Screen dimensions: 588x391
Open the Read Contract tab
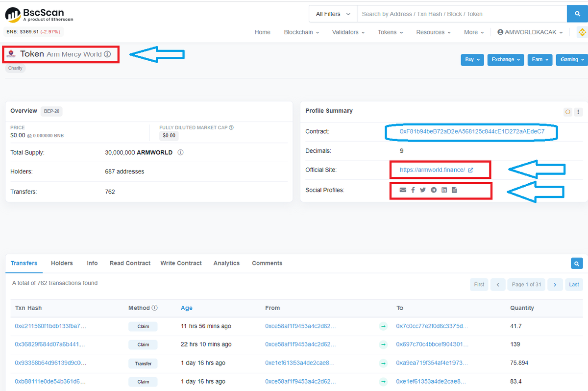130,263
